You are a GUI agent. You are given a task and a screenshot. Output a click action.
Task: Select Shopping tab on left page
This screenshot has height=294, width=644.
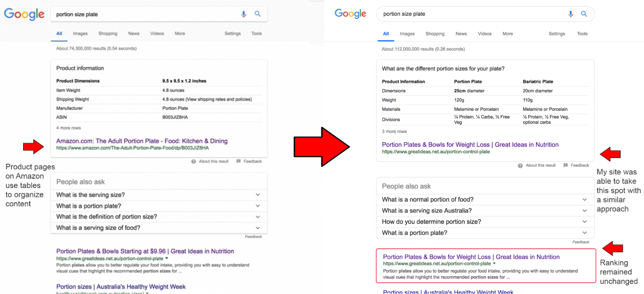pyautogui.click(x=108, y=33)
